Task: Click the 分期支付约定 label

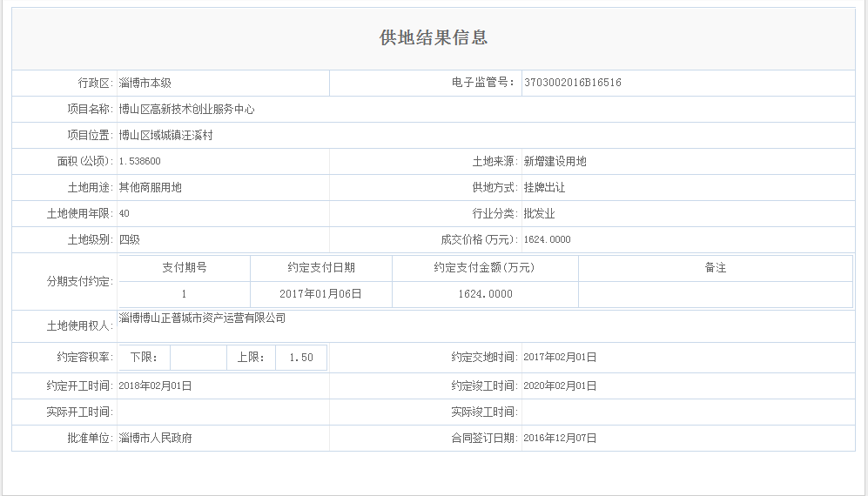Action: pos(80,281)
